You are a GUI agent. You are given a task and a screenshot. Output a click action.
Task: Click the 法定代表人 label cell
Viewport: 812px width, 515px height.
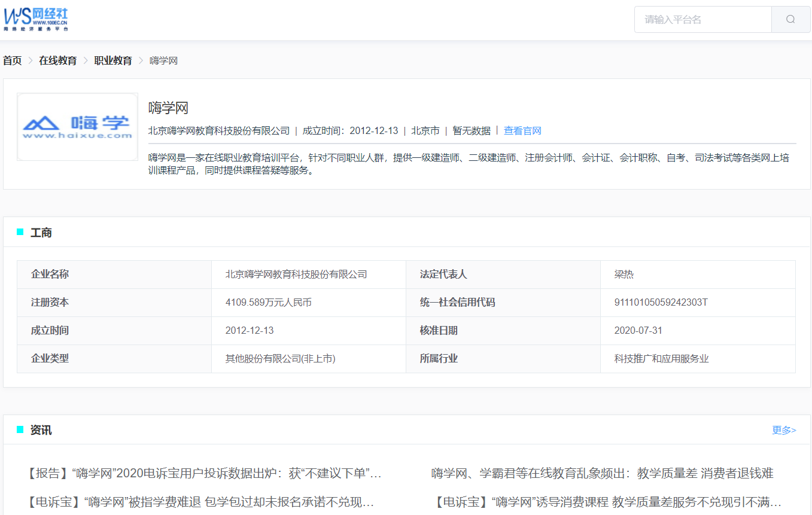click(503, 275)
